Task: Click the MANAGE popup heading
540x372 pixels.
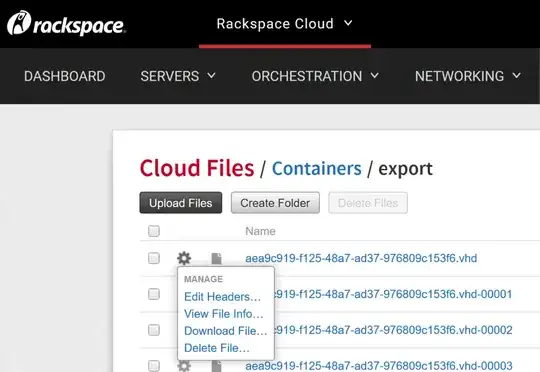Action: (204, 279)
